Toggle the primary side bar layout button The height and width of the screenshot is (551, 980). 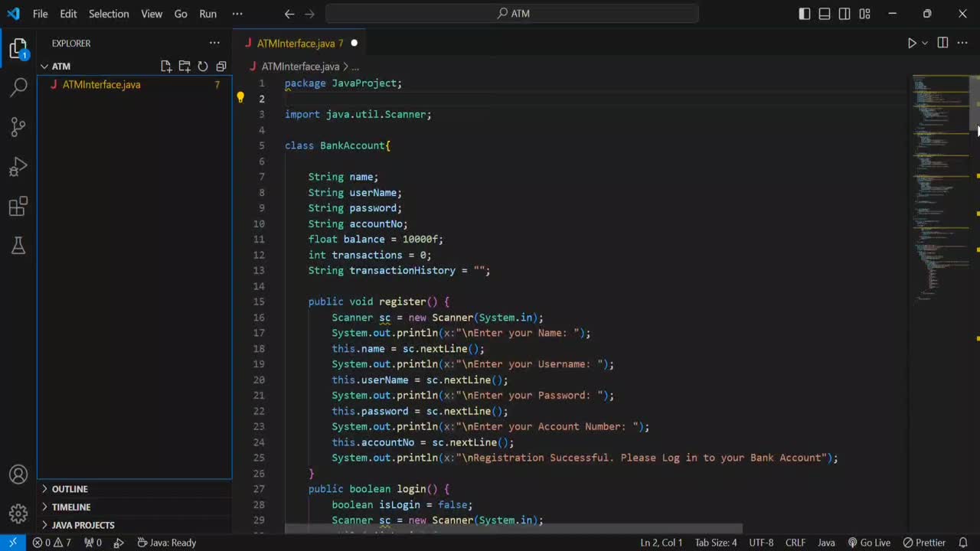pos(805,14)
